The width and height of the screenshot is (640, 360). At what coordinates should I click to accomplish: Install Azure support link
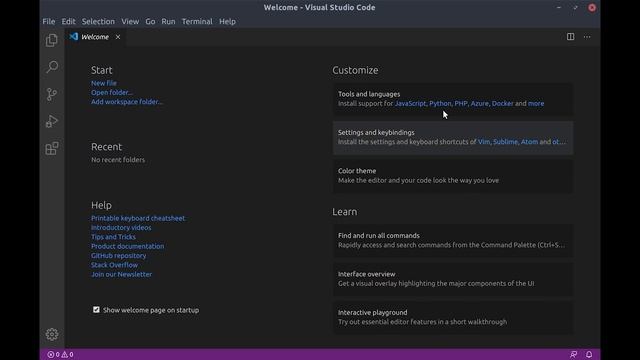click(x=480, y=103)
